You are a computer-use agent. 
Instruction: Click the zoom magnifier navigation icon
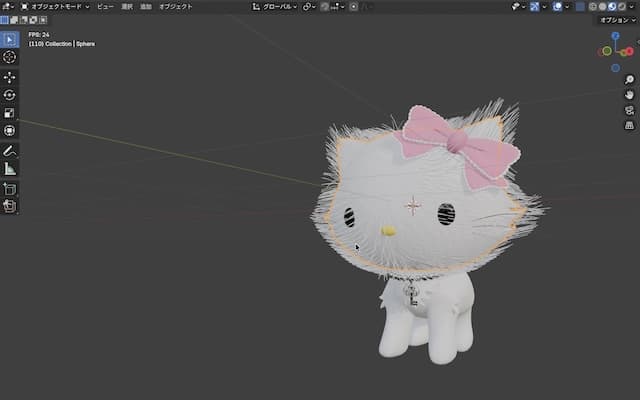click(629, 80)
